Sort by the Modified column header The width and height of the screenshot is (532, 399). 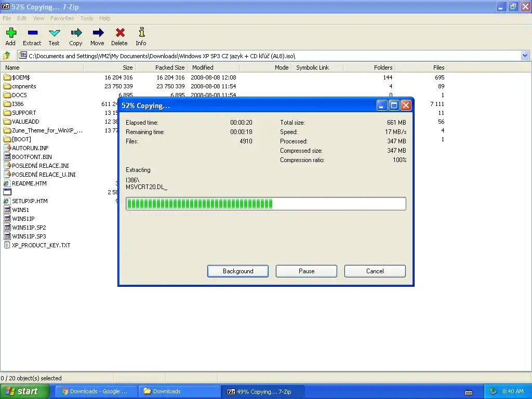tap(214, 68)
